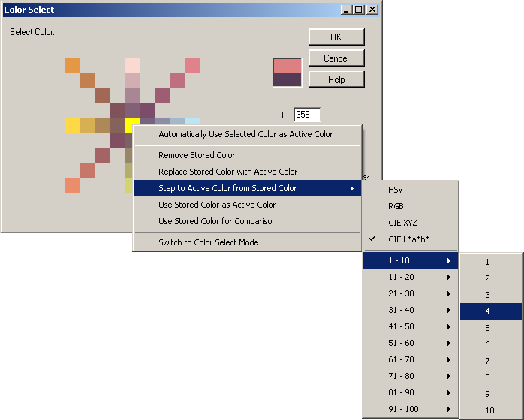The height and width of the screenshot is (420, 524).
Task: Choose 10 steps in submenu
Action: click(x=491, y=410)
